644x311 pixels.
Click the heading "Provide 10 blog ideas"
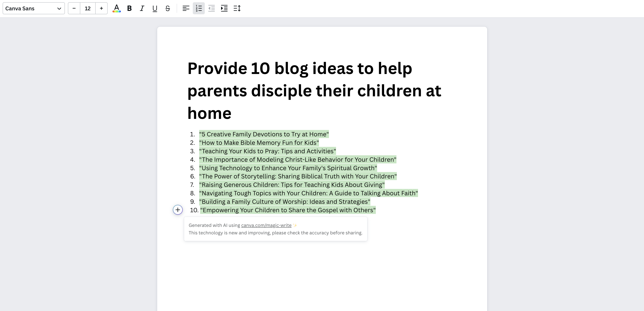[314, 90]
